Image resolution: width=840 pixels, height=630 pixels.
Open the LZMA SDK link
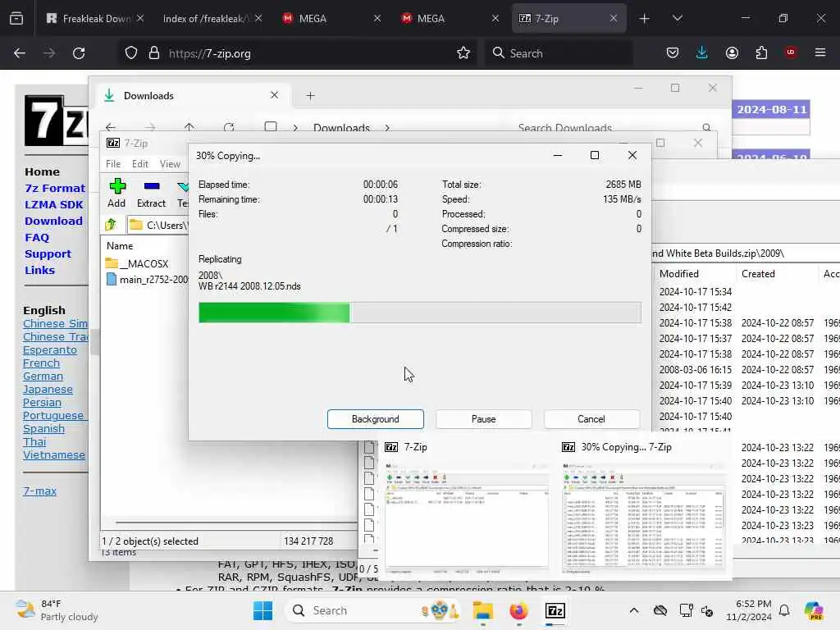pos(53,204)
